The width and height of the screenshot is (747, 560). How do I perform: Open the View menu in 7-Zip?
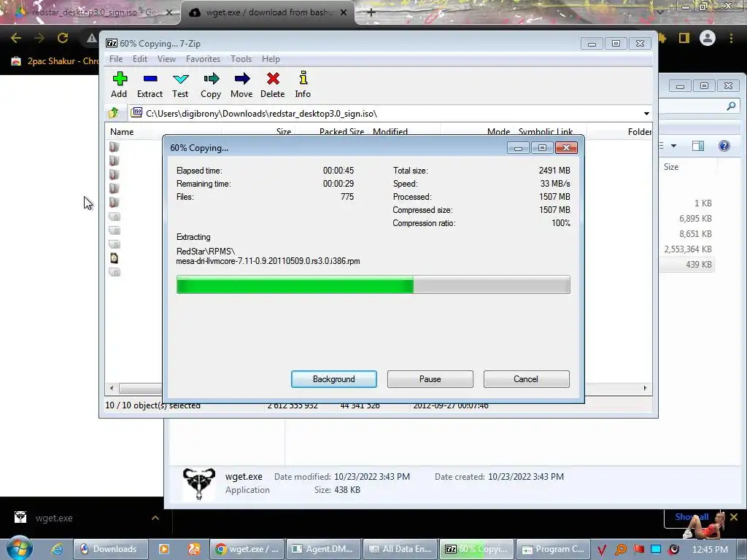[x=166, y=59]
